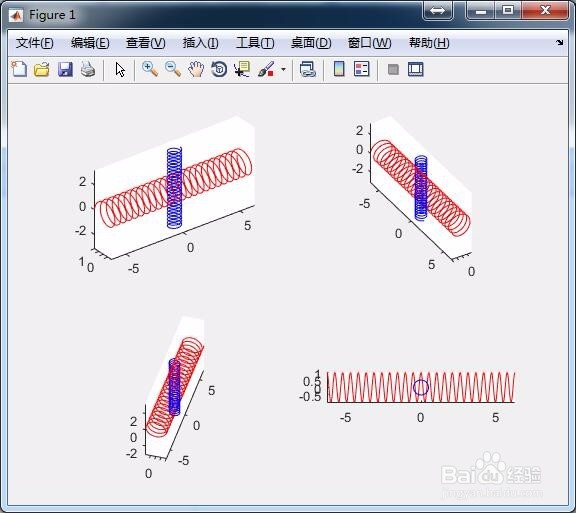Maximize the Figure 1 window
The width and height of the screenshot is (576, 513).
click(x=508, y=11)
